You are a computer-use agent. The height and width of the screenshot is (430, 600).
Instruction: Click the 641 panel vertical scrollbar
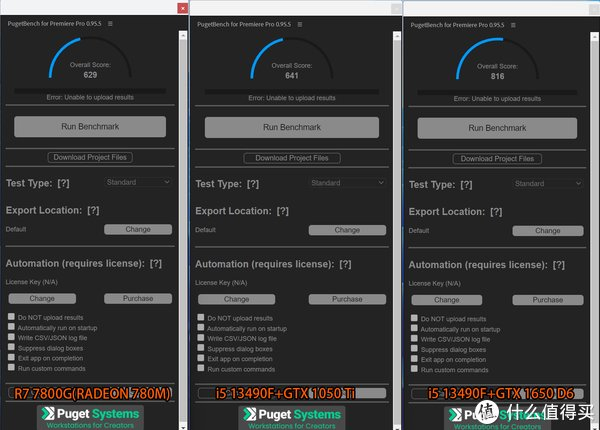[x=397, y=231]
